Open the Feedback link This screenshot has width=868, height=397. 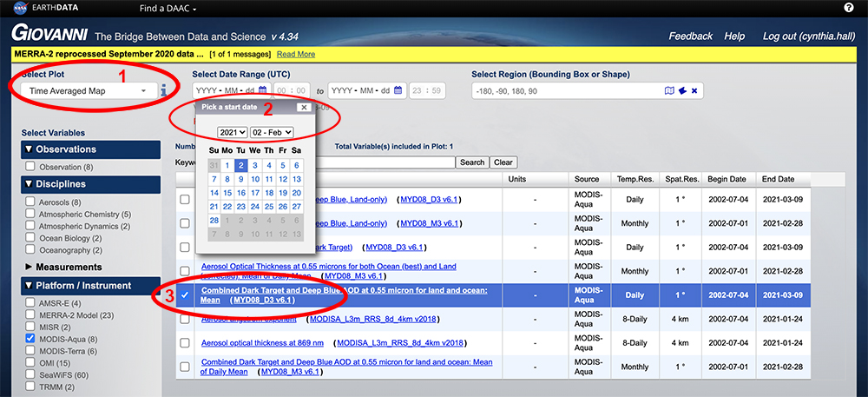(691, 36)
